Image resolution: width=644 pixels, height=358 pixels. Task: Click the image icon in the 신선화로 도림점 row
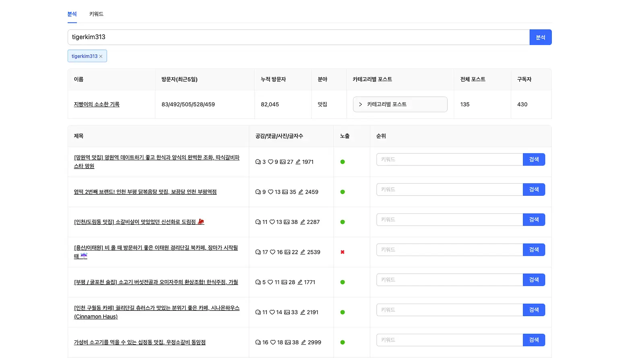(x=287, y=222)
